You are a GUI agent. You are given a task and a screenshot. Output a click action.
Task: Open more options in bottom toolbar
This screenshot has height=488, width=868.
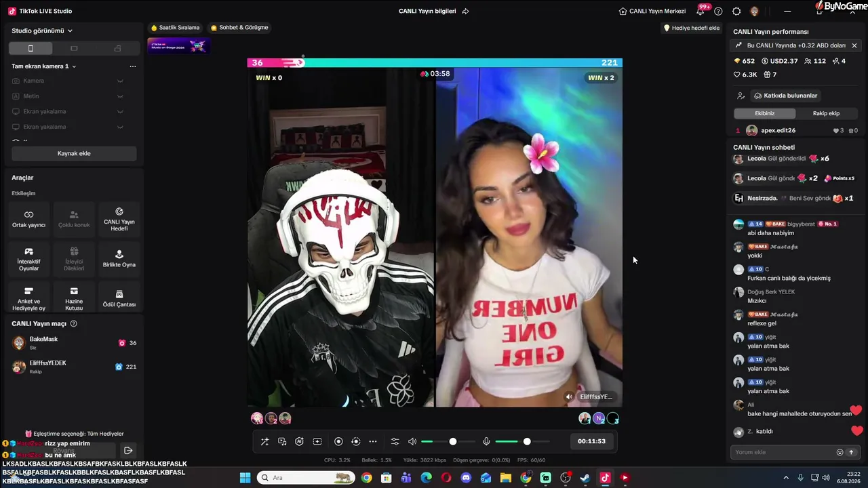pyautogui.click(x=373, y=441)
